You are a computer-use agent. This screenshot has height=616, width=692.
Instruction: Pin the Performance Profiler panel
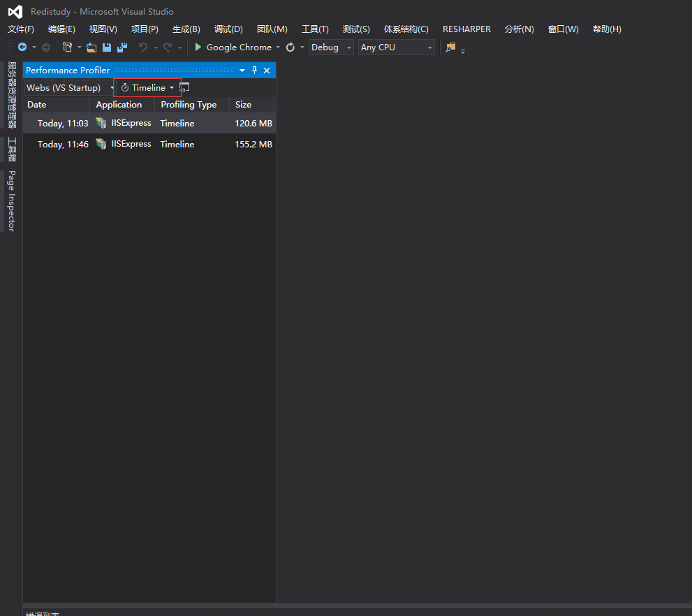click(254, 70)
